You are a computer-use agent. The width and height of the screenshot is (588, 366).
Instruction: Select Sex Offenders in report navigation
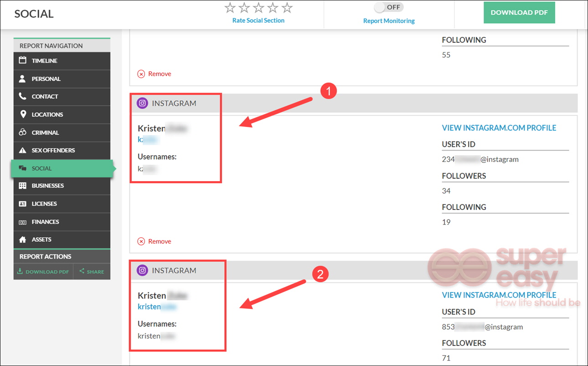(62, 150)
